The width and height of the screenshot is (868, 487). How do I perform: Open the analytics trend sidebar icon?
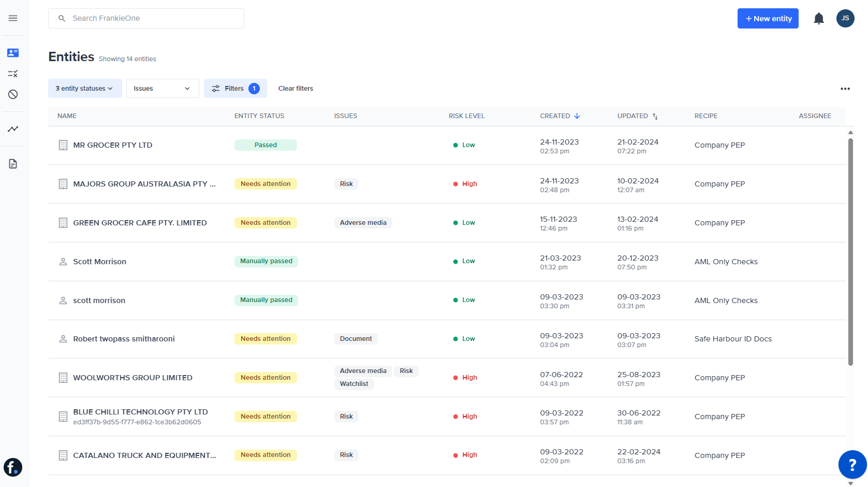tap(12, 129)
